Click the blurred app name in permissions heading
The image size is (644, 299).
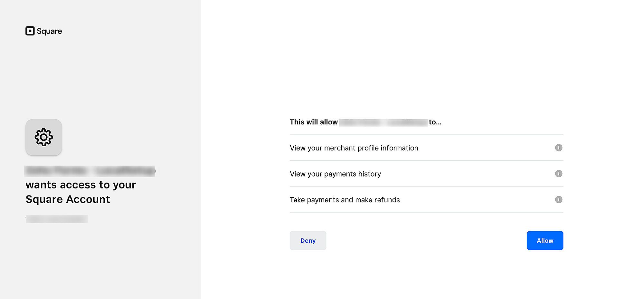tap(383, 122)
